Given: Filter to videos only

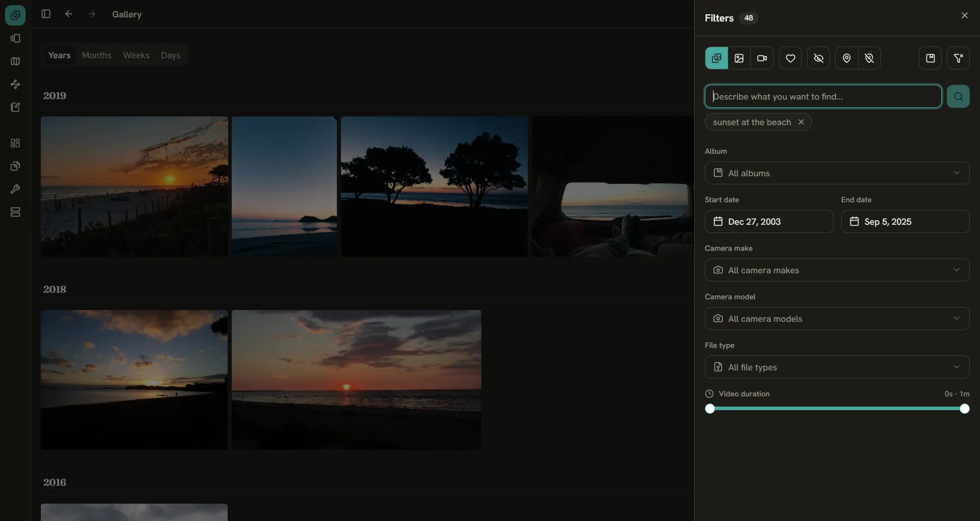Looking at the screenshot, I should click(x=762, y=58).
